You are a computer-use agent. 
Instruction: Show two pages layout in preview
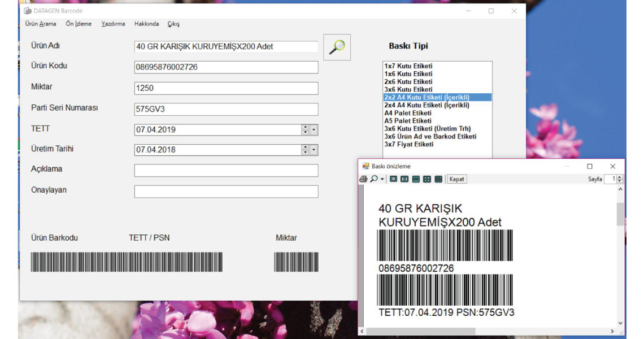click(x=404, y=179)
